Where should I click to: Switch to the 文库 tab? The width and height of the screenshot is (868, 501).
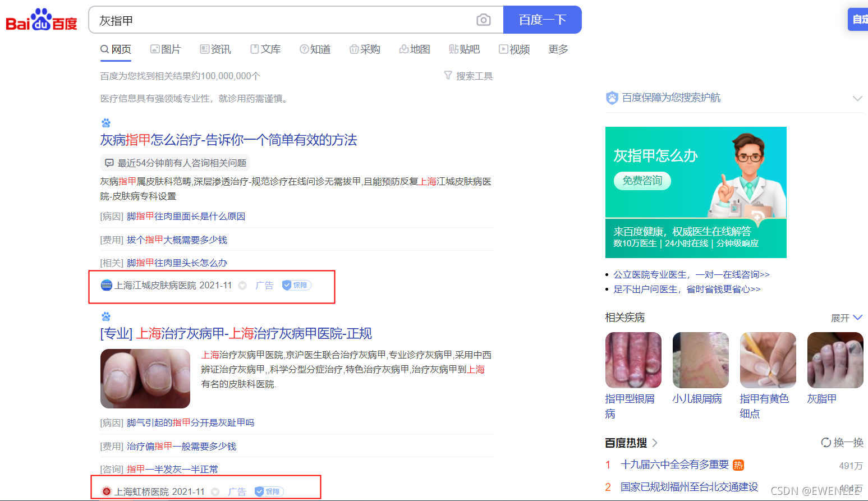click(265, 49)
